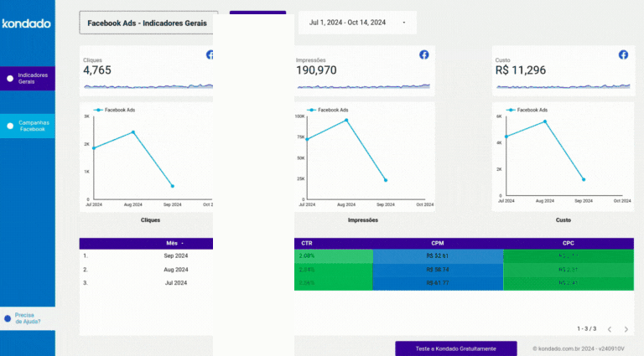Image resolution: width=644 pixels, height=356 pixels.
Task: Click the Facebook icon on the Impressões card
Action: [423, 54]
